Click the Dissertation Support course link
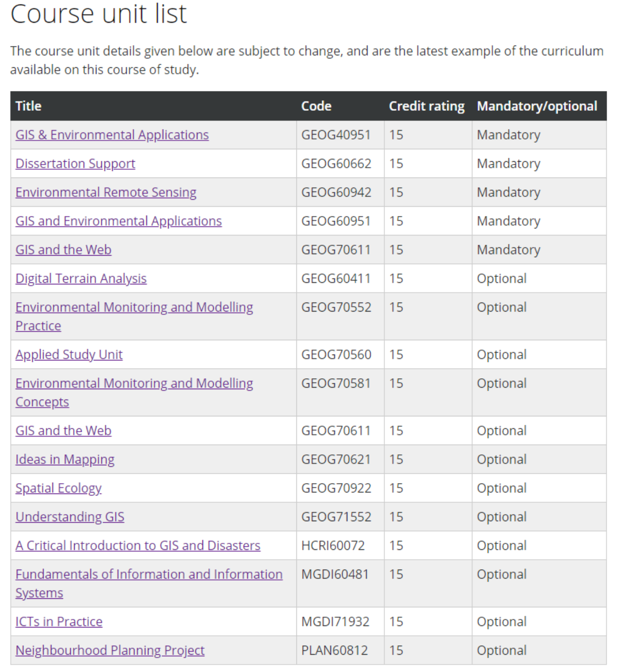Image resolution: width=617 pixels, height=672 pixels. 75,164
